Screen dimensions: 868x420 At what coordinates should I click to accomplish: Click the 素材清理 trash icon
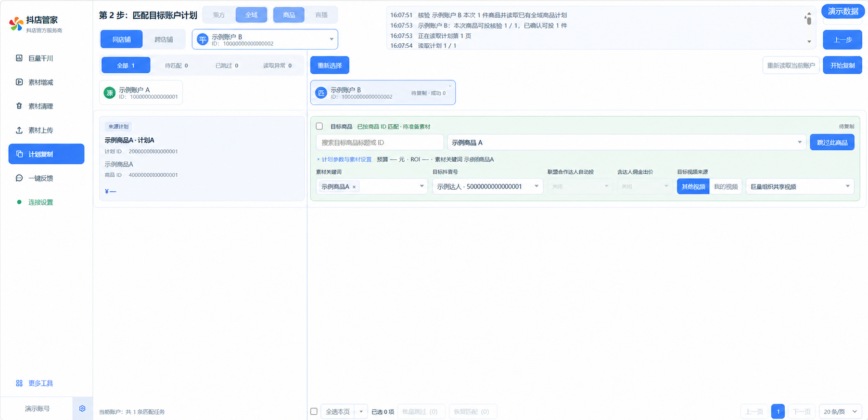tap(19, 106)
